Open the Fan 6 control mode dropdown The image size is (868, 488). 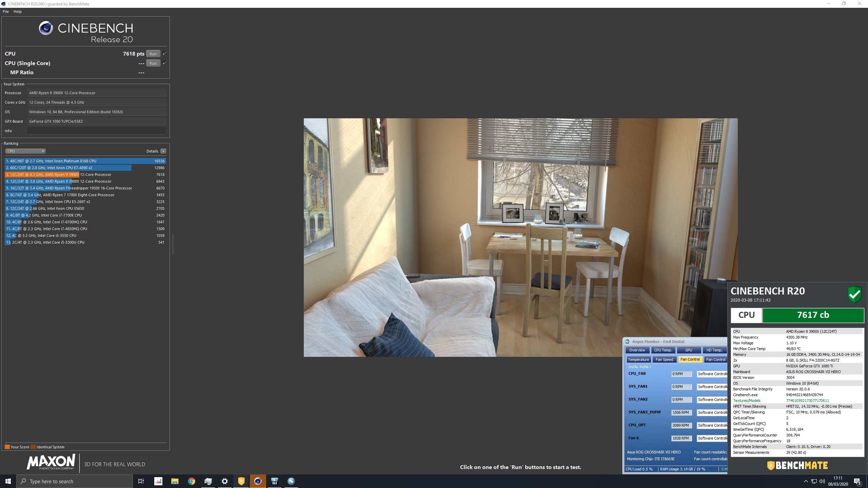(712, 438)
